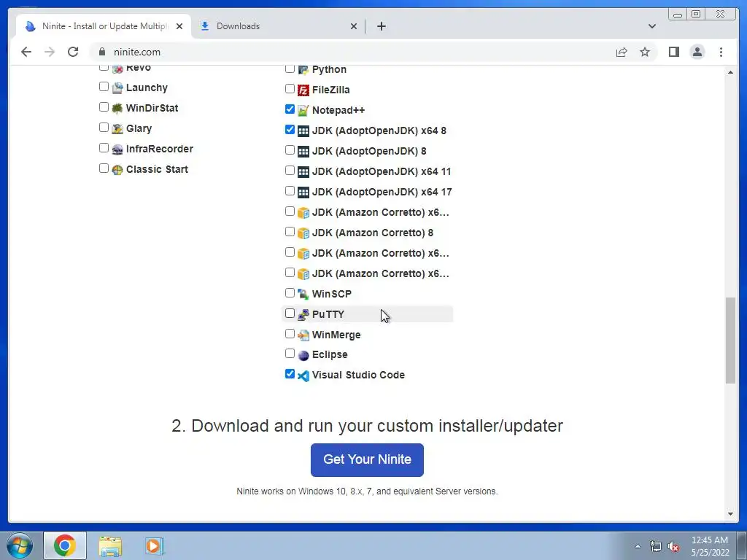747x560 pixels.
Task: Check the FileZilla checkbox
Action: pyautogui.click(x=290, y=88)
